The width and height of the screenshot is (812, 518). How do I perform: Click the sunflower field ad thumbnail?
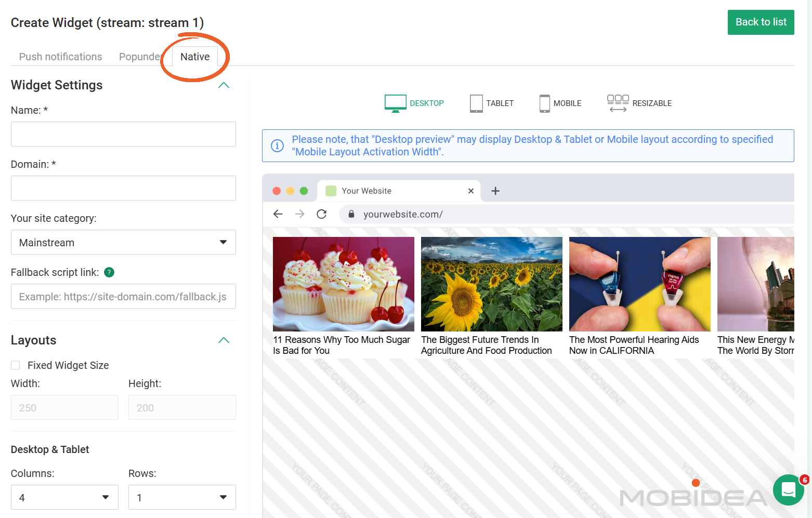pos(492,284)
